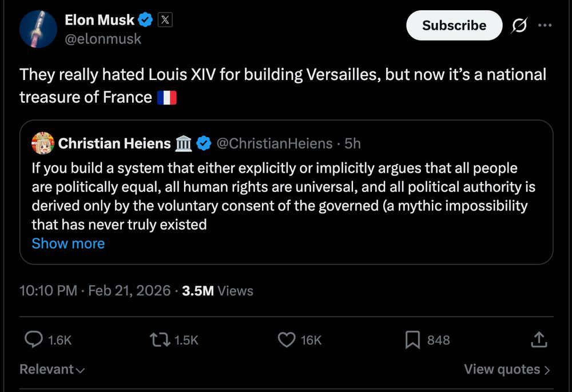
Task: Click the post timestamp 10:10 PM
Action: tap(48, 291)
